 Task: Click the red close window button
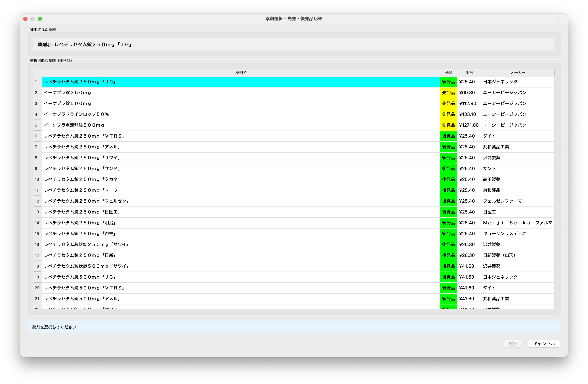[x=25, y=19]
